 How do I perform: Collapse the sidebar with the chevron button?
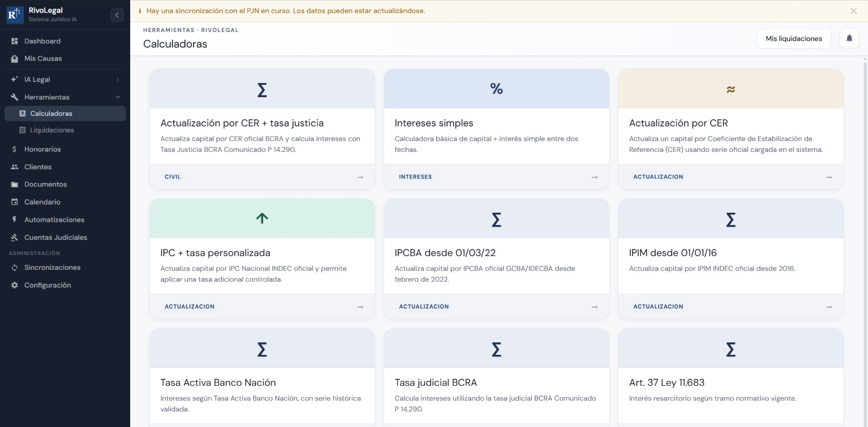pyautogui.click(x=117, y=15)
